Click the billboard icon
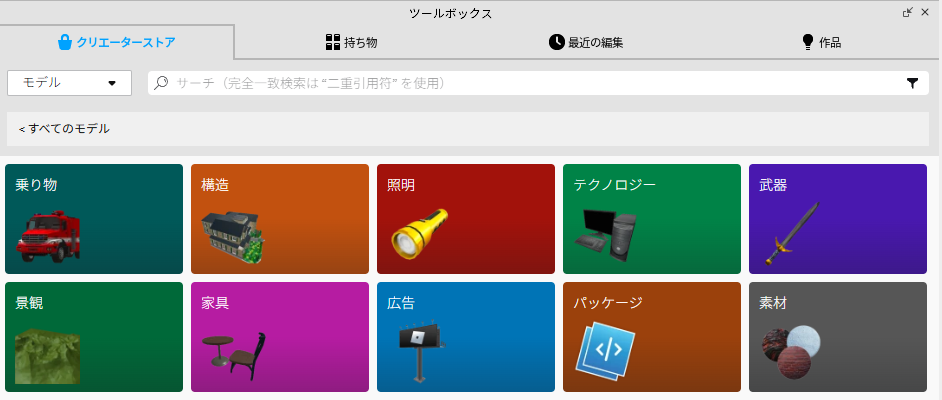 (x=422, y=351)
